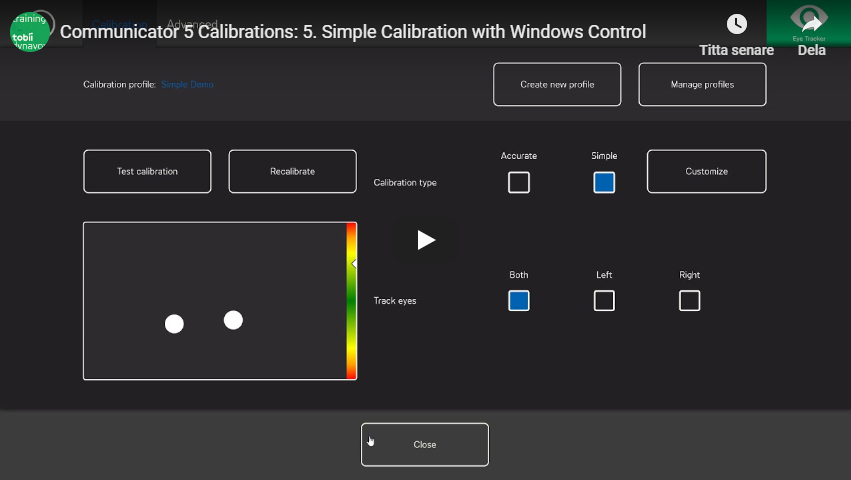
Task: Toggle the Simple calibration type checkbox
Action: point(604,183)
